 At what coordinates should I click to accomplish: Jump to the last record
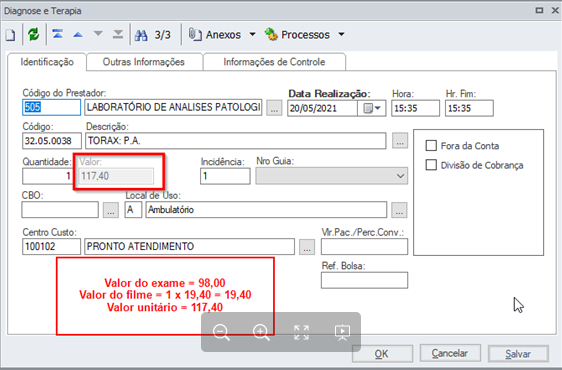(118, 34)
